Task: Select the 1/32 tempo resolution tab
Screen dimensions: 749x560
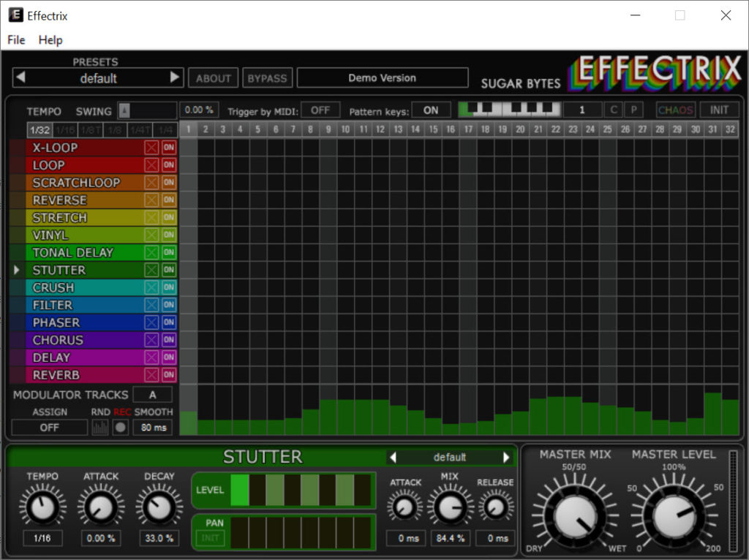Action: pos(39,130)
